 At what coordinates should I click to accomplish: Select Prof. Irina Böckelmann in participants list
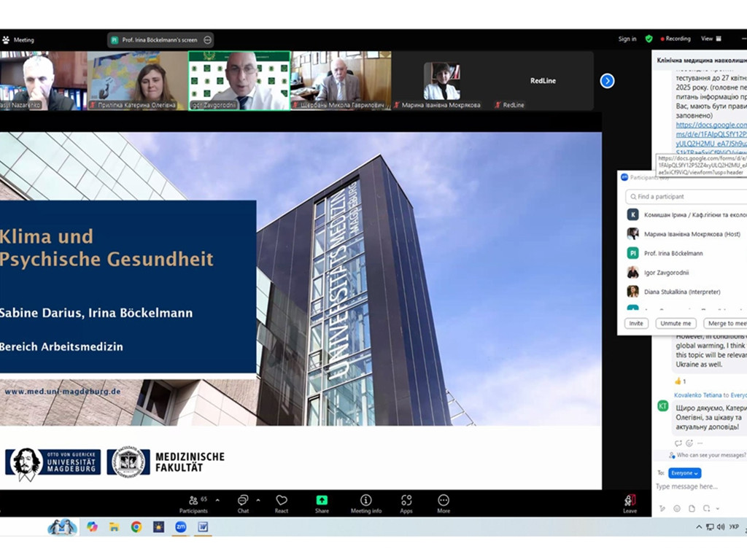point(686,253)
